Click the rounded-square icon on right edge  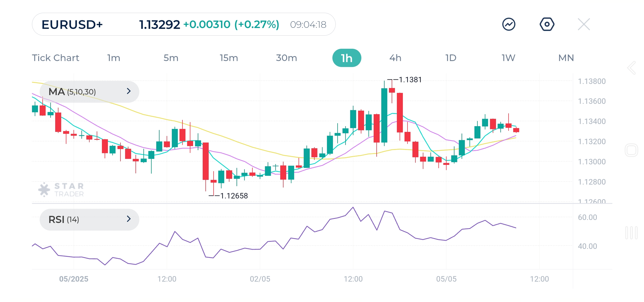coord(632,150)
